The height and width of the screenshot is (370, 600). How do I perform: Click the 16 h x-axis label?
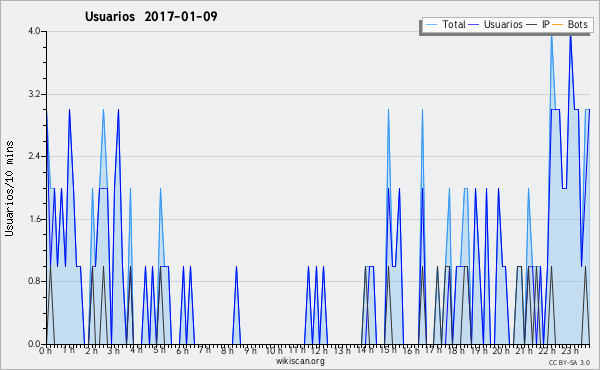tap(411, 351)
